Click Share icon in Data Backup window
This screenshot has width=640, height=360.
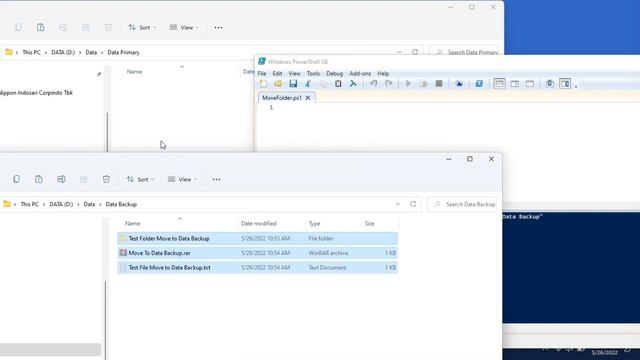84,179
